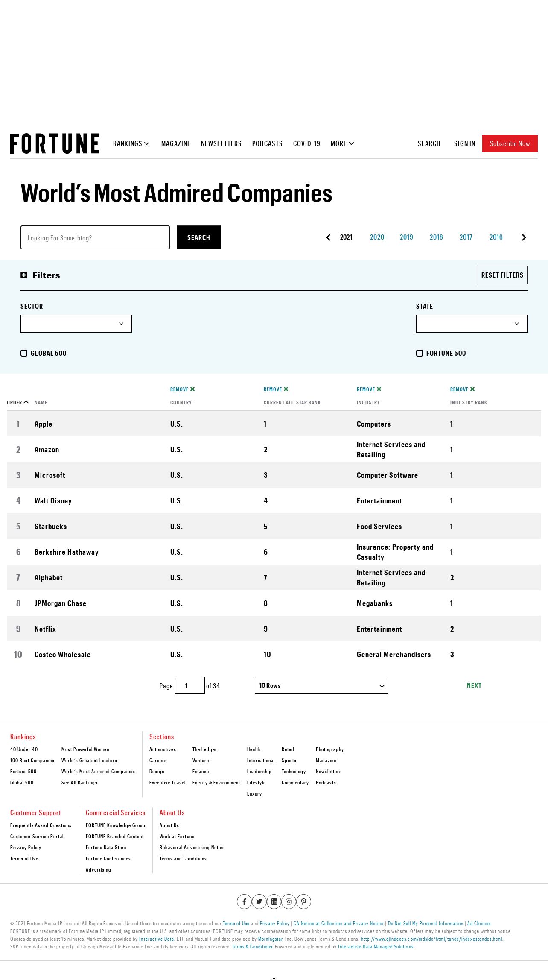Remove the Industry column
Image resolution: width=548 pixels, height=980 pixels.
click(x=369, y=389)
